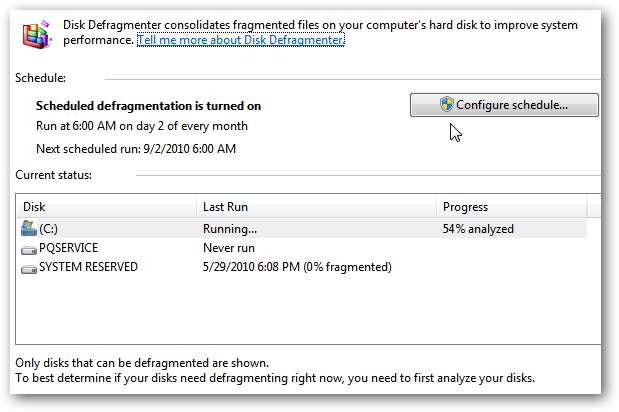Click the PQSERVICE disk icon
This screenshot has height=412, width=619.
tap(28, 248)
